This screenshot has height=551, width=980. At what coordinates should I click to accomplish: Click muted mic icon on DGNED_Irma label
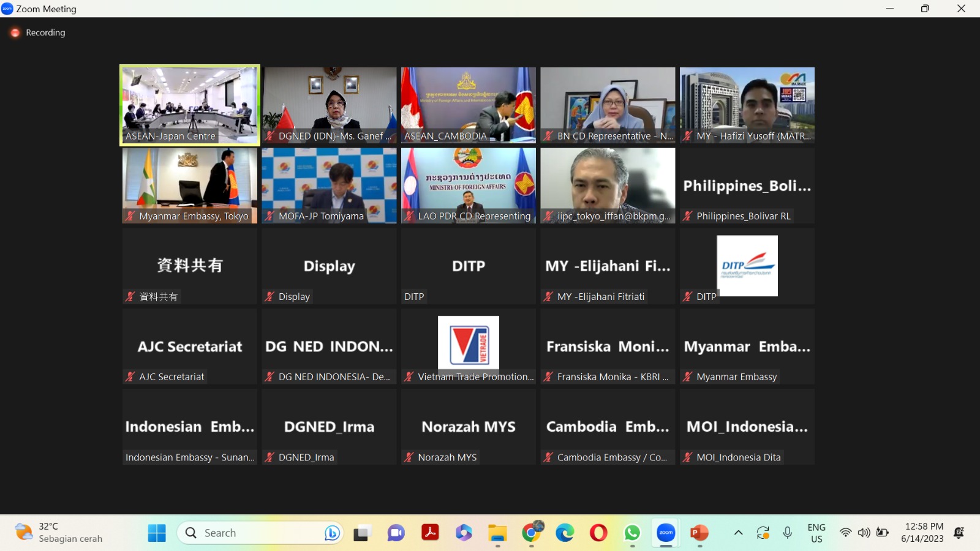[269, 457]
